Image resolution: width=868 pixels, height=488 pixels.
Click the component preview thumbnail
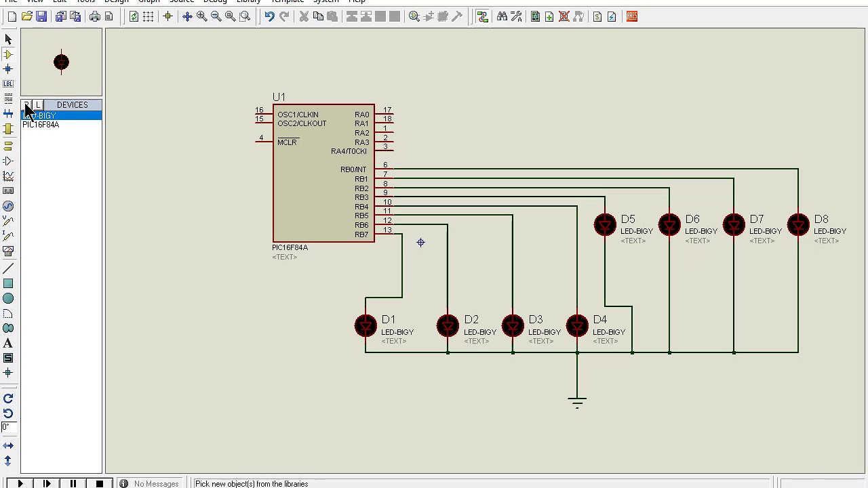(x=61, y=62)
